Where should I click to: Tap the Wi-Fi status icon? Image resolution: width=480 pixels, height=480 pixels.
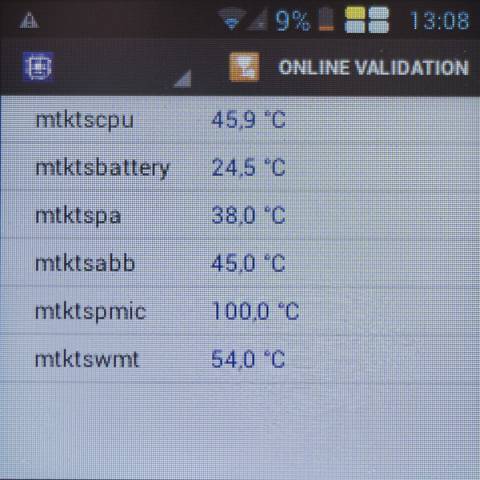[231, 20]
